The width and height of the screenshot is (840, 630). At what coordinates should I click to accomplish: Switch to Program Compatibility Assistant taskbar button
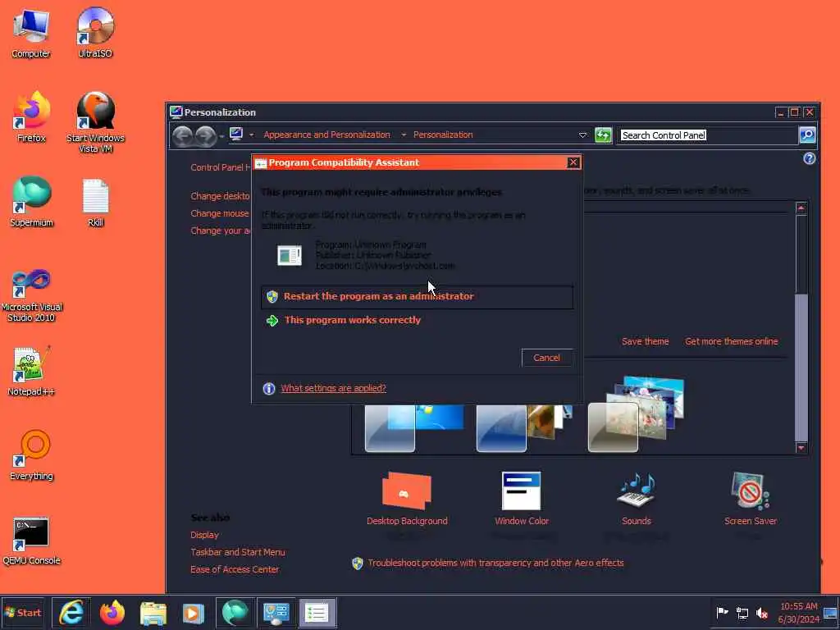[317, 613]
